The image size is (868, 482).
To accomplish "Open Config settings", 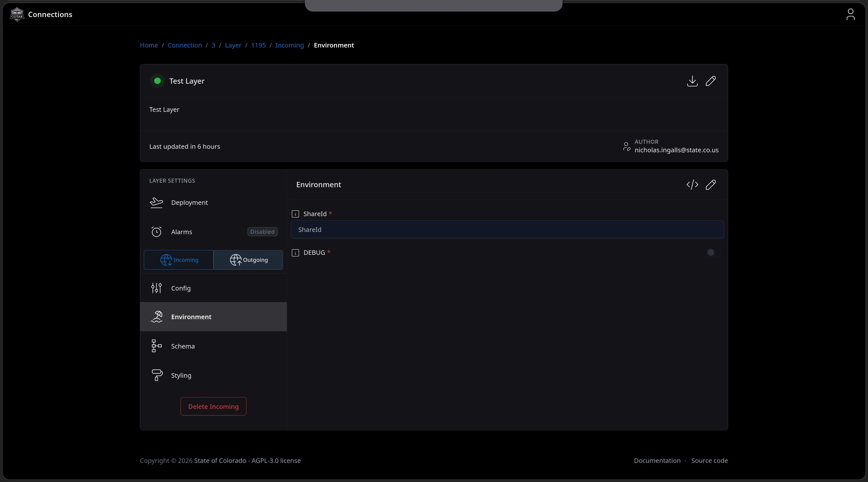I will click(x=213, y=288).
